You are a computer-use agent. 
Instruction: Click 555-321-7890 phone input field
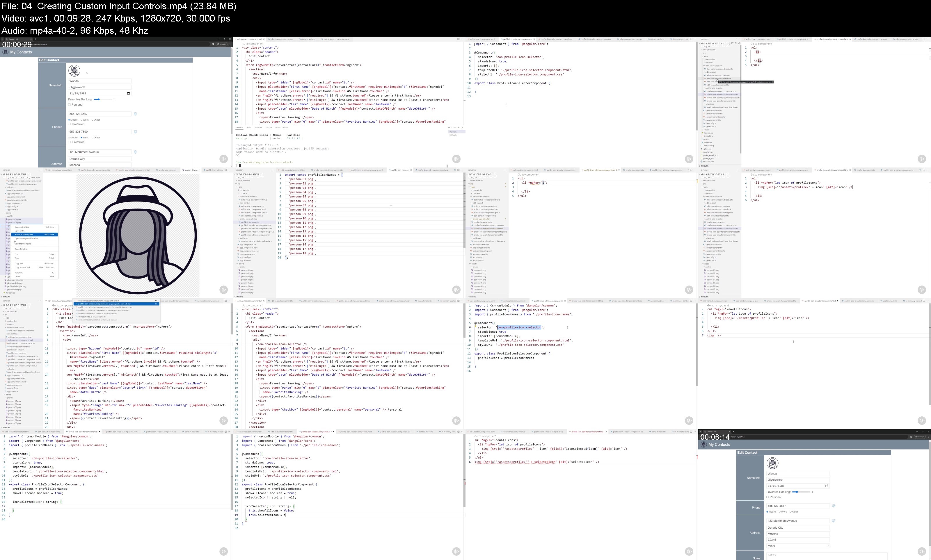point(100,132)
